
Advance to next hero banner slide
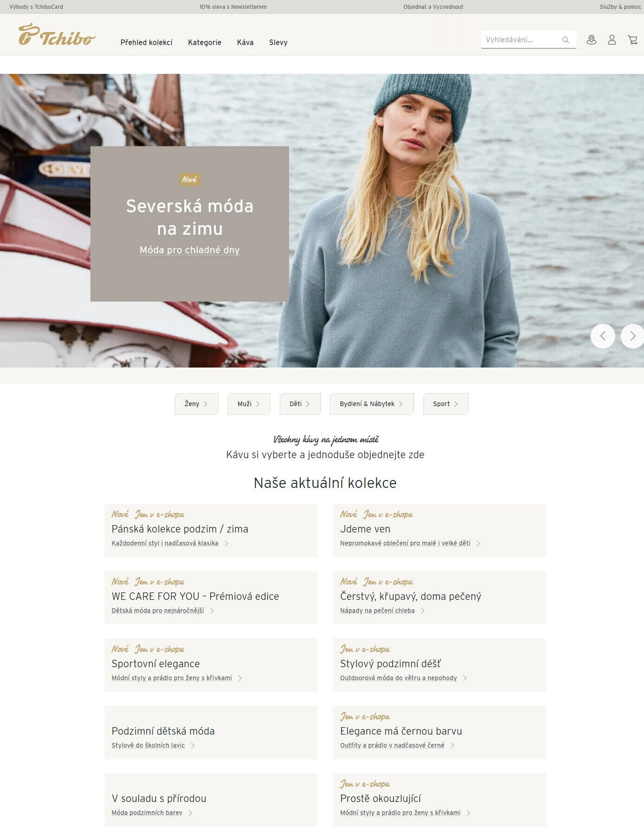(632, 336)
